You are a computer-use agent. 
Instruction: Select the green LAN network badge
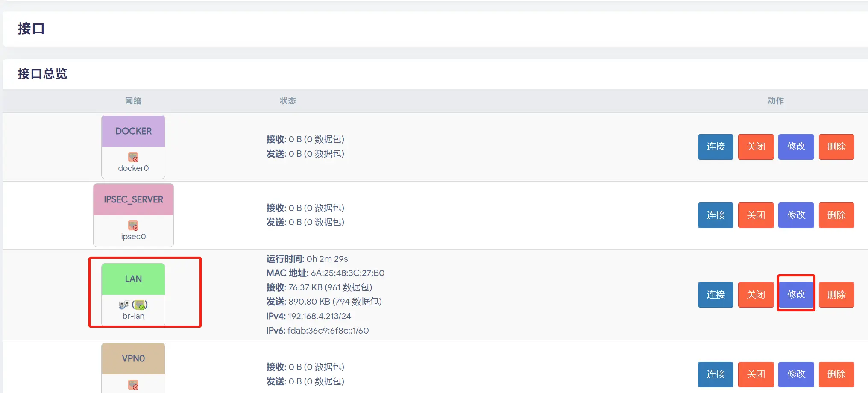coord(133,279)
